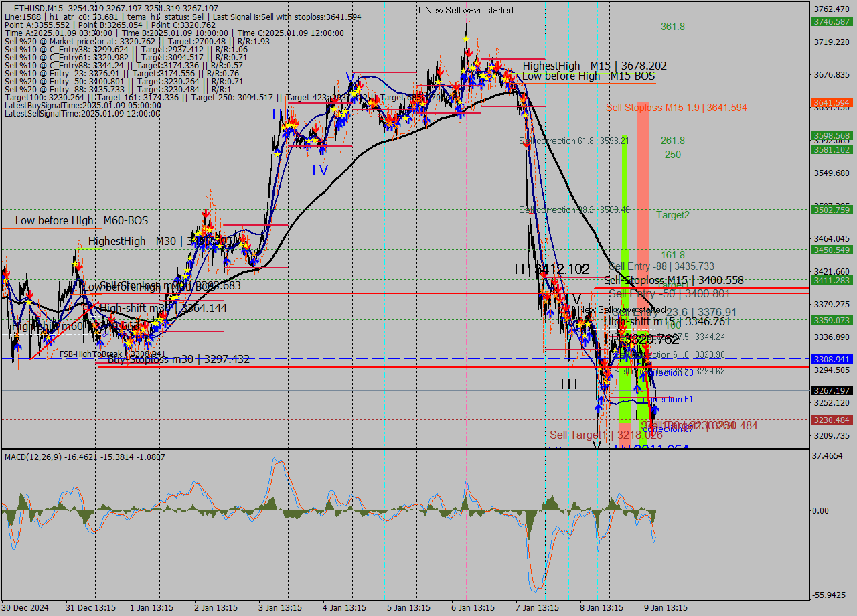Select the green 3502.759 price tag

832,210
